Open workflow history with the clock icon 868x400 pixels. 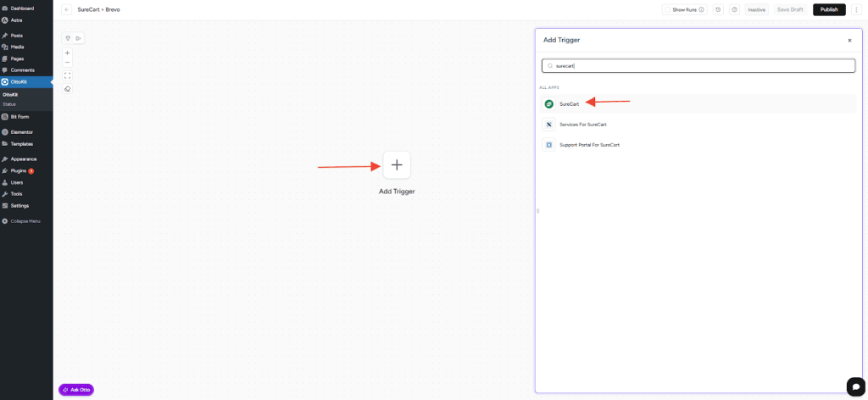point(719,9)
